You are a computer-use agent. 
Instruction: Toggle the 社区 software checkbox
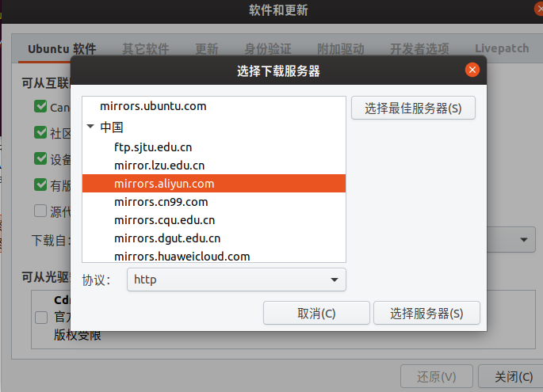(x=40, y=132)
